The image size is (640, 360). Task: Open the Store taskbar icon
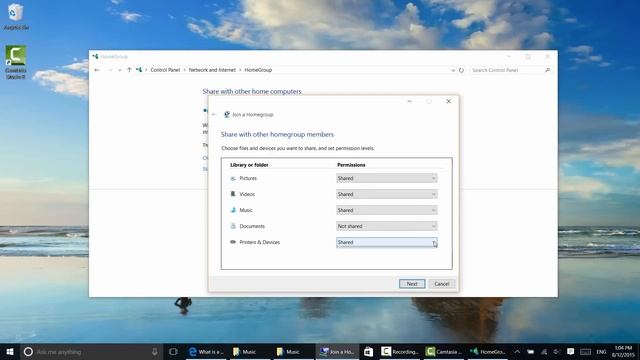click(x=368, y=351)
